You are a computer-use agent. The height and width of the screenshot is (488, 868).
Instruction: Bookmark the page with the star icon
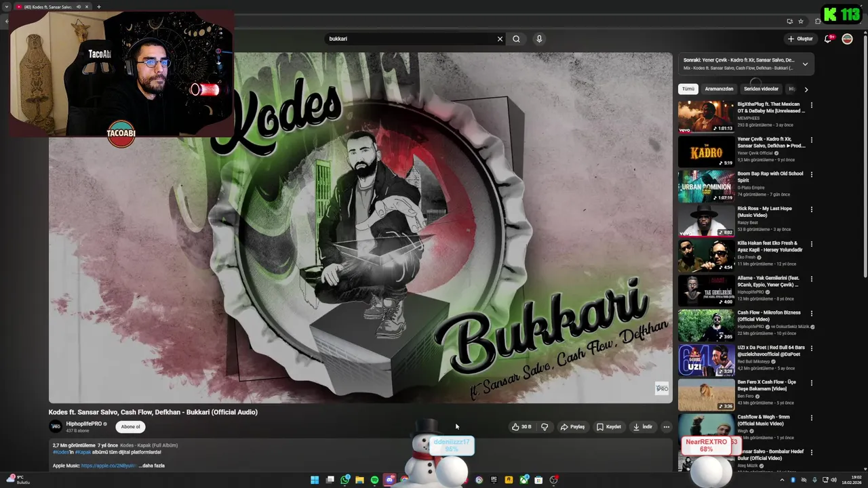coord(801,21)
